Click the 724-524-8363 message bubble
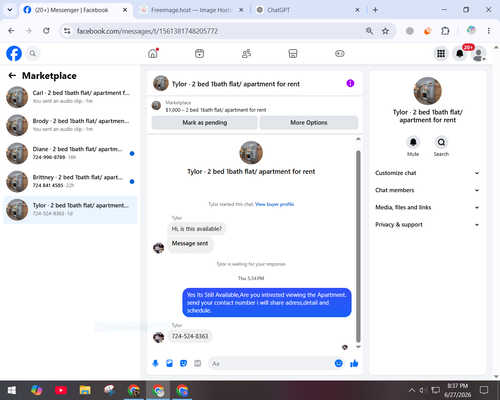The width and height of the screenshot is (500, 400). pyautogui.click(x=190, y=336)
